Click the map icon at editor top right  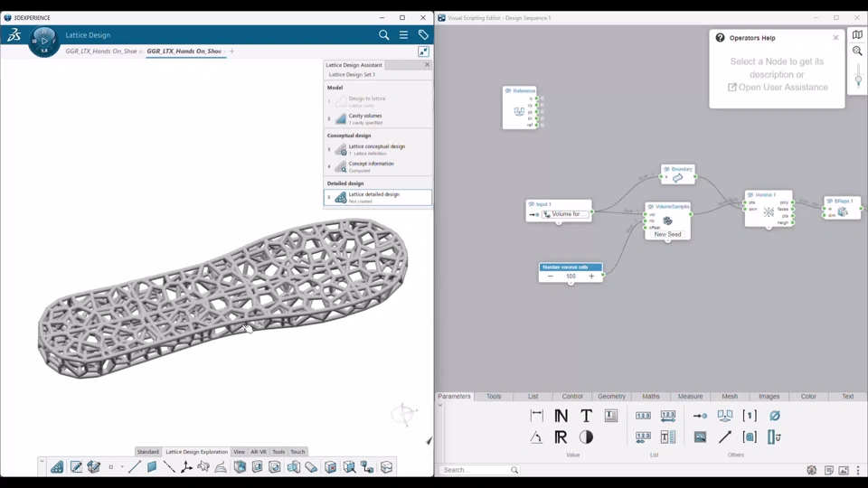[x=857, y=34]
